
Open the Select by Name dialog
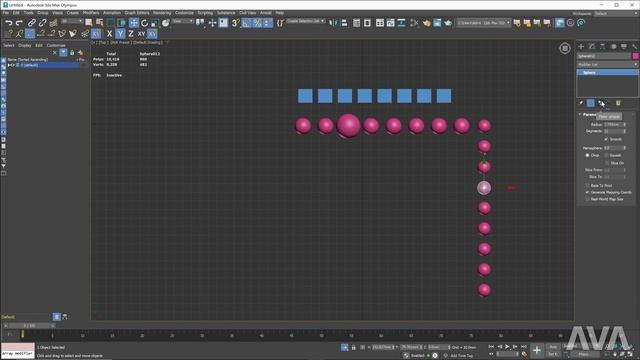[99, 23]
